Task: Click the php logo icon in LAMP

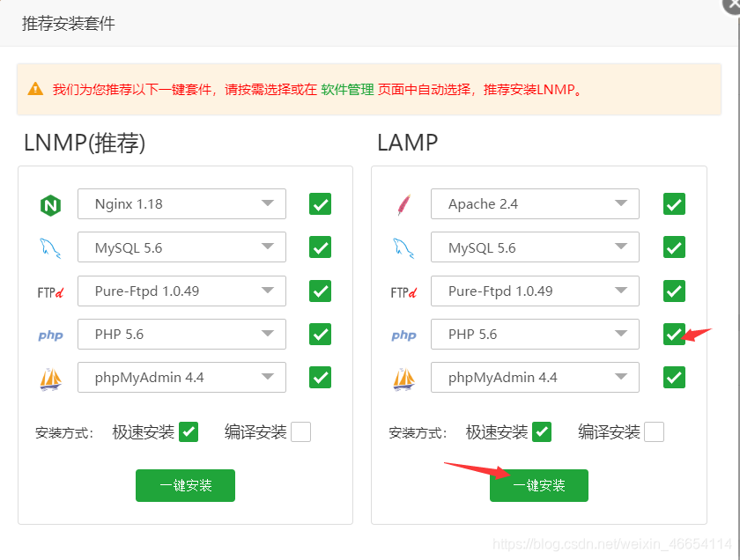Action: tap(404, 335)
